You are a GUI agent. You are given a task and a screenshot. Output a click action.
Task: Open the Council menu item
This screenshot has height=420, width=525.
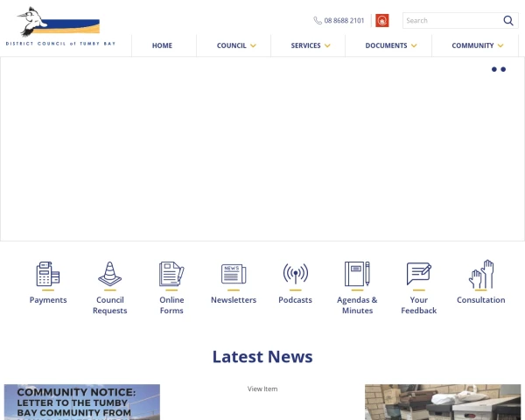(231, 45)
